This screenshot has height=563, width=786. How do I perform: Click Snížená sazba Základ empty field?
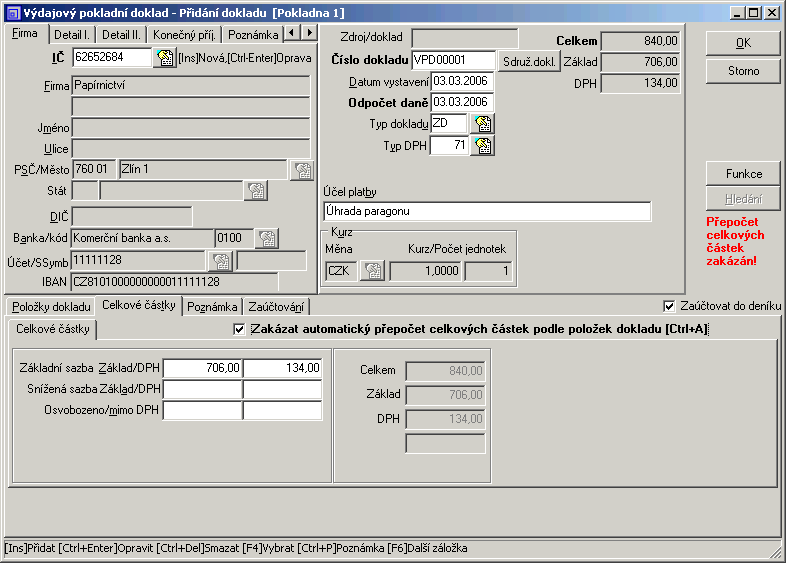point(203,389)
